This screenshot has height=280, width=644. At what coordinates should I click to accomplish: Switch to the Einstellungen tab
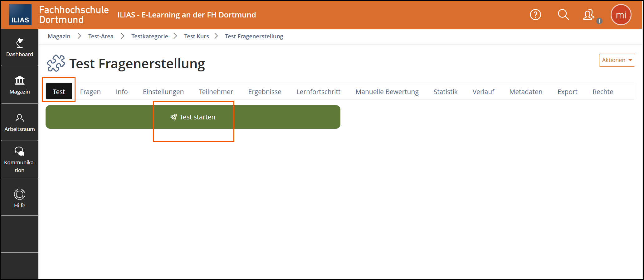163,92
